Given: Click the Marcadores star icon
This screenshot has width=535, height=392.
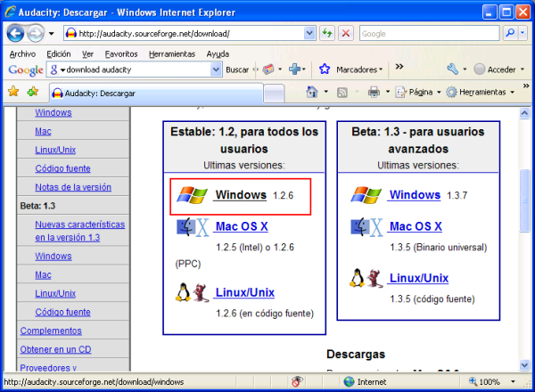Looking at the screenshot, I should (x=325, y=69).
